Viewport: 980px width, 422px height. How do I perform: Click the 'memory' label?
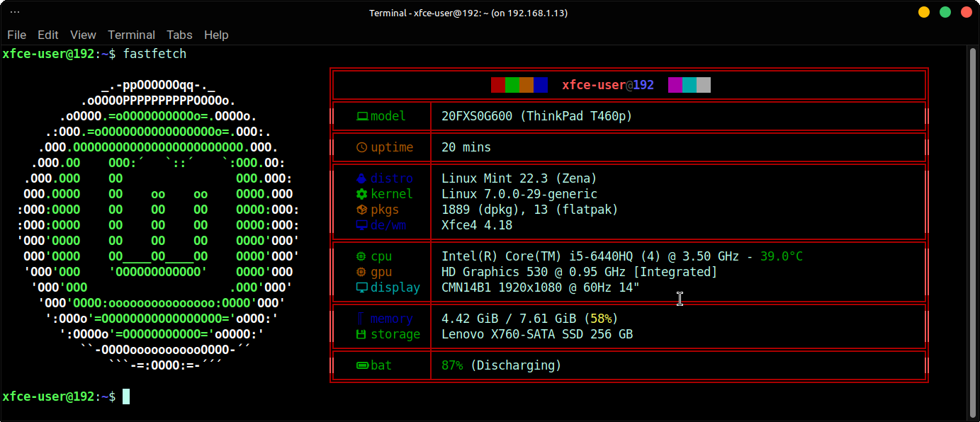coord(392,319)
